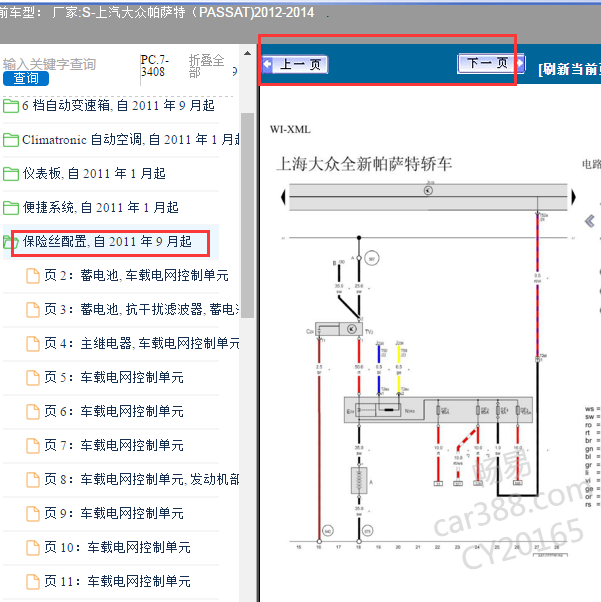Click 折叠全部 collapse all link
The width and height of the screenshot is (601, 602).
[206, 66]
